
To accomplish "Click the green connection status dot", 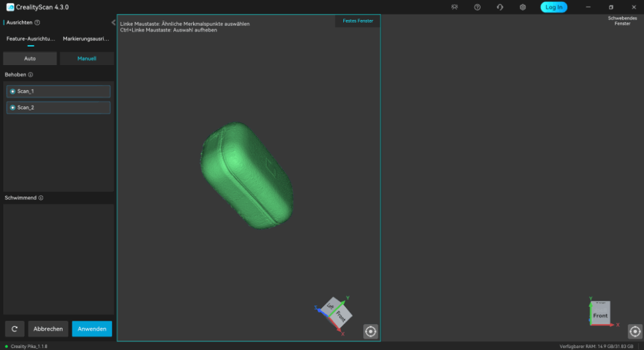I will click(x=6, y=346).
